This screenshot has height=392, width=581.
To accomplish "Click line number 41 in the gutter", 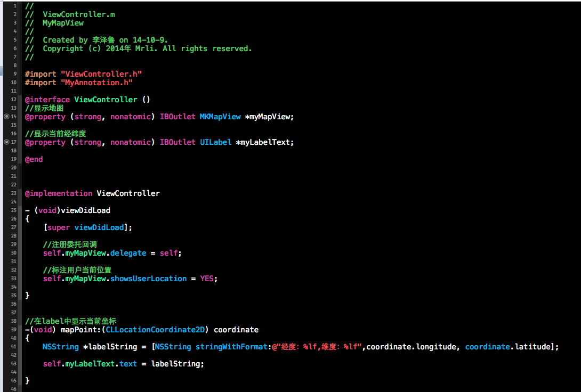I will (x=14, y=347).
